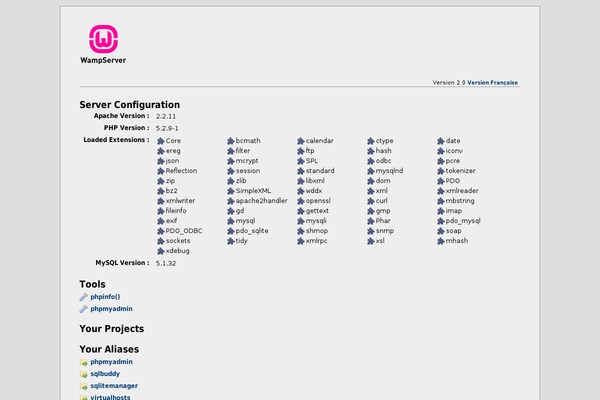This screenshot has height=400, width=600.
Task: Click the Reflection extension name
Action: coord(181,171)
